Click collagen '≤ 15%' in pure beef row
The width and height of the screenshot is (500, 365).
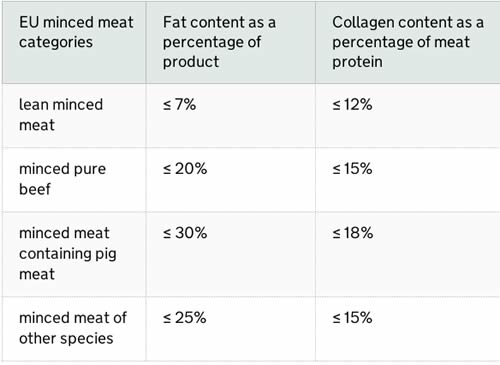(352, 169)
